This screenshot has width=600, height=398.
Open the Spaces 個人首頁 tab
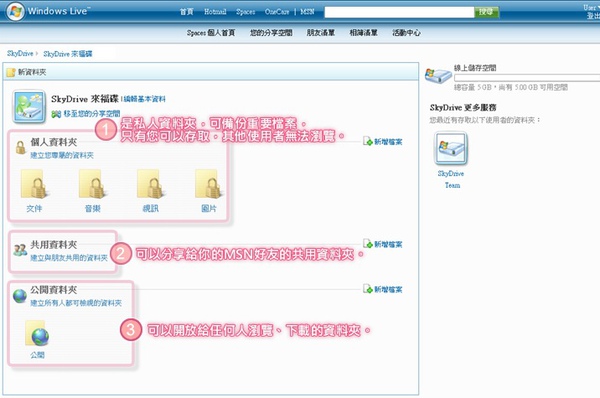coord(211,33)
